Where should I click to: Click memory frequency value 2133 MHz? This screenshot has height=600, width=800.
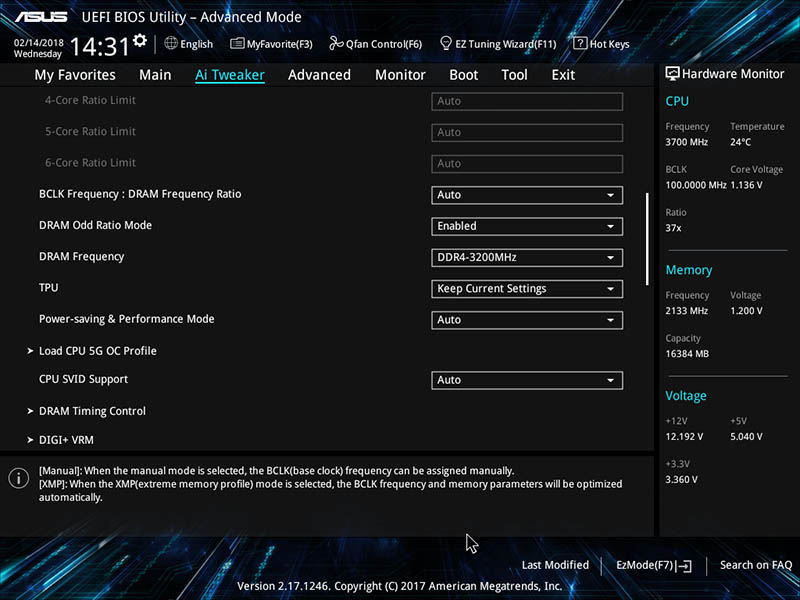[x=686, y=311]
